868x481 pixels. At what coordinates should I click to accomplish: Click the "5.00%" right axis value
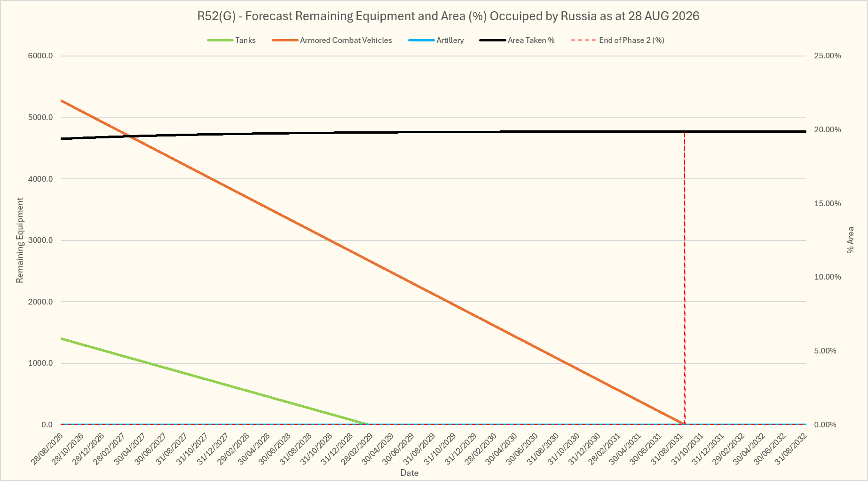825,351
